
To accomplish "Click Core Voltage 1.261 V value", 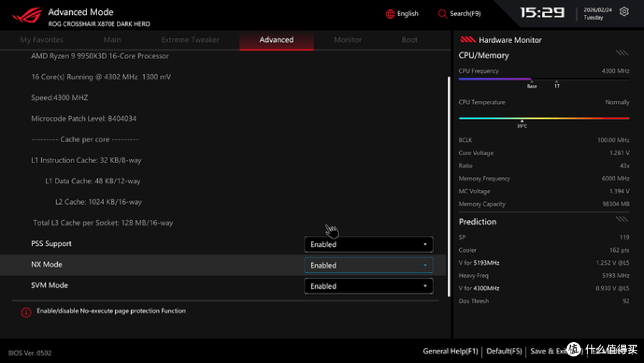I will pos(620,153).
